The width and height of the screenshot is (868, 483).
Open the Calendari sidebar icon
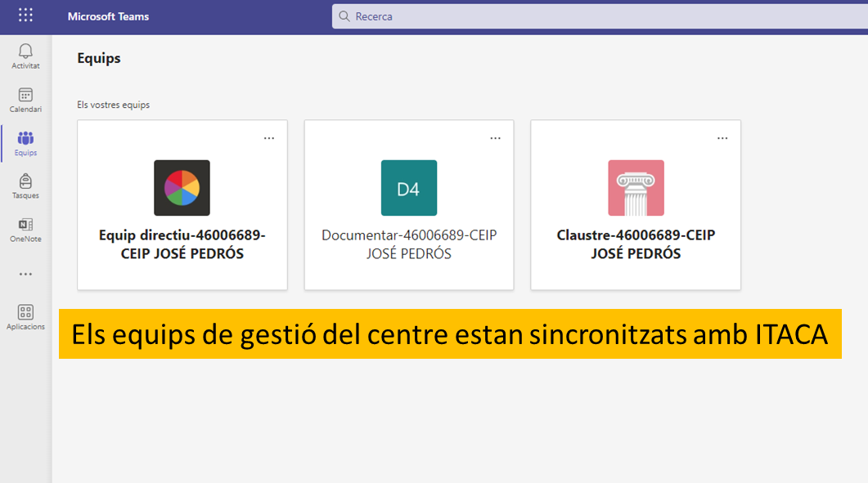tap(25, 95)
